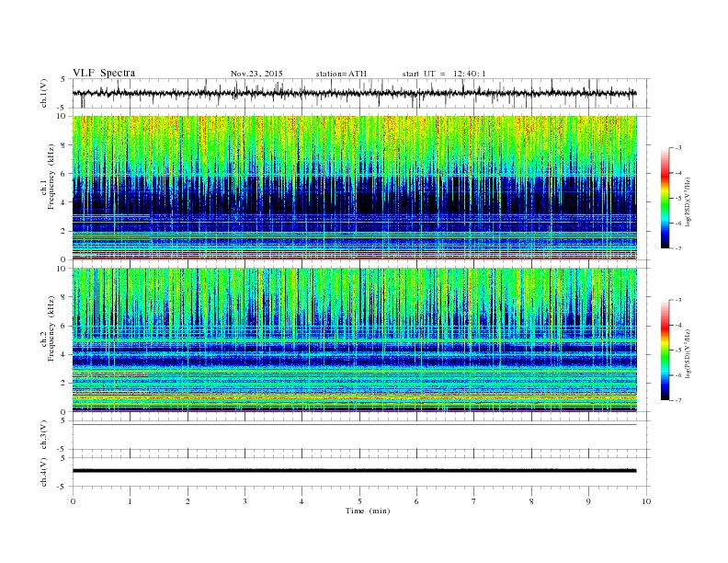Image resolution: width=728 pixels, height=563 pixels.
Task: Click the 'VLF Spectra' title text
Action: point(104,73)
